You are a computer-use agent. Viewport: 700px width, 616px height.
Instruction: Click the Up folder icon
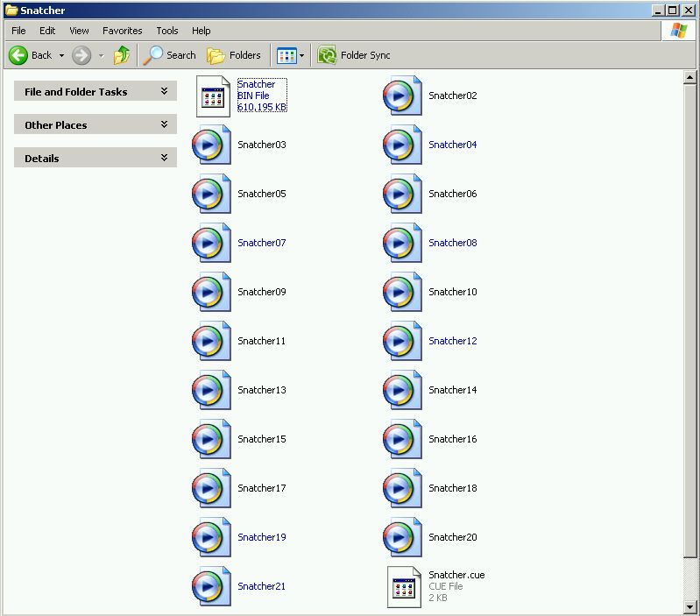pos(122,55)
